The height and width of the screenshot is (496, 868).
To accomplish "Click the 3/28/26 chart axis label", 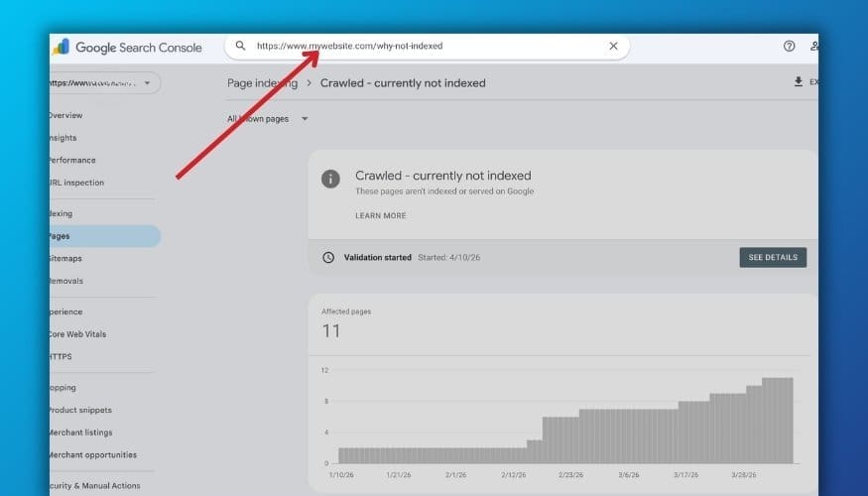I will tap(743, 475).
